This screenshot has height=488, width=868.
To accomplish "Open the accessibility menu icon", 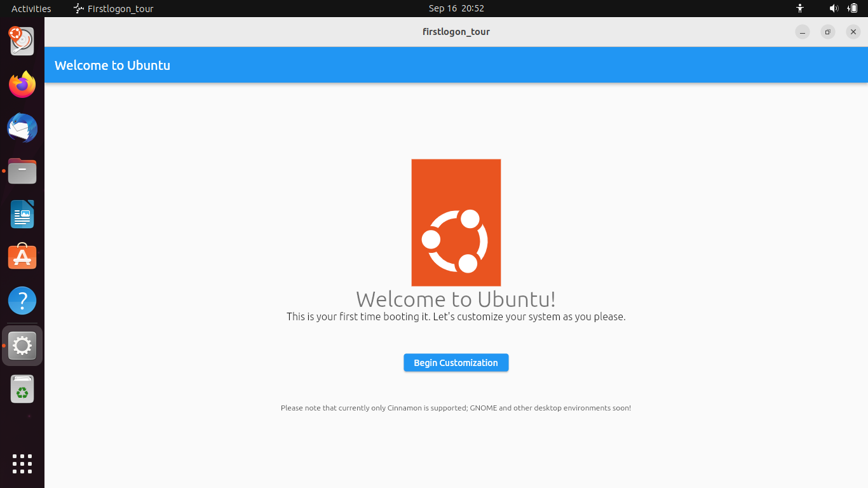I will tap(800, 8).
